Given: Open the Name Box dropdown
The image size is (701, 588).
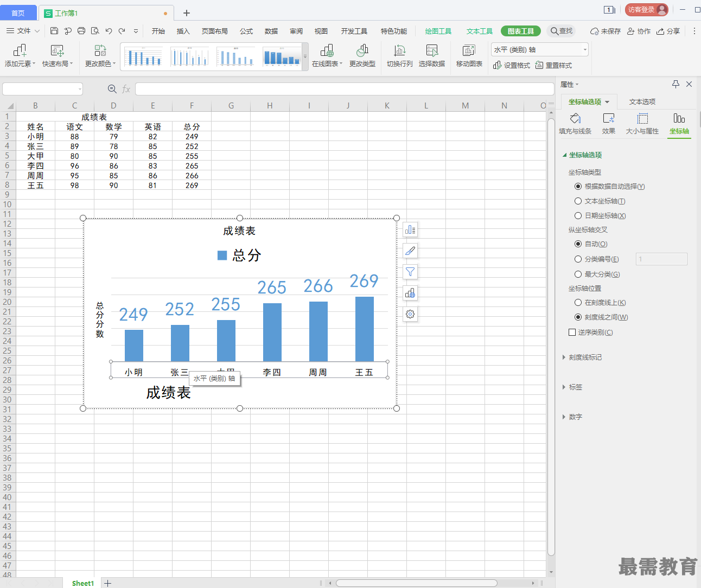Looking at the screenshot, I should coord(80,89).
